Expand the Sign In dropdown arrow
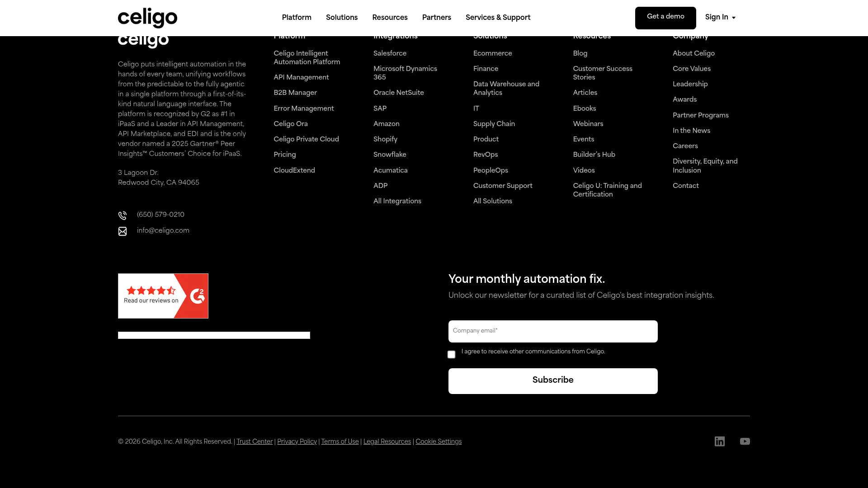 pos(734,18)
